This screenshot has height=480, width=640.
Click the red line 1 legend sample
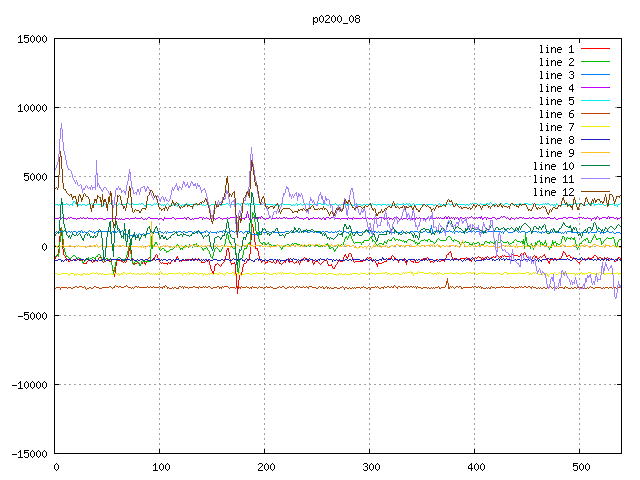[595, 49]
